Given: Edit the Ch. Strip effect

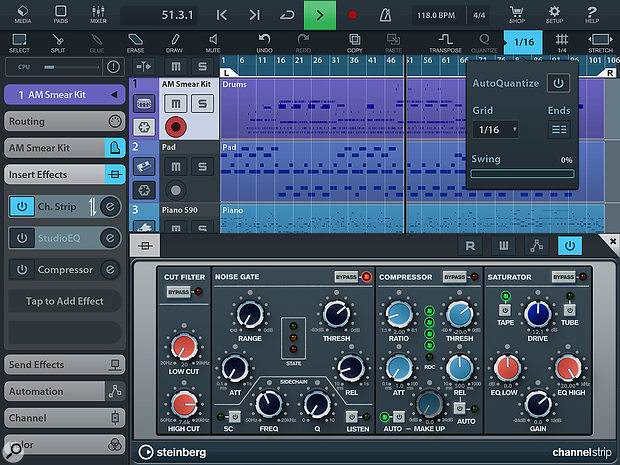Looking at the screenshot, I should pyautogui.click(x=110, y=206).
